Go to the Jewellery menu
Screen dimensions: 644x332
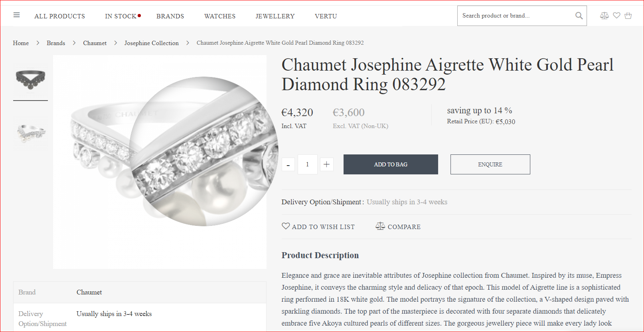[x=275, y=16]
